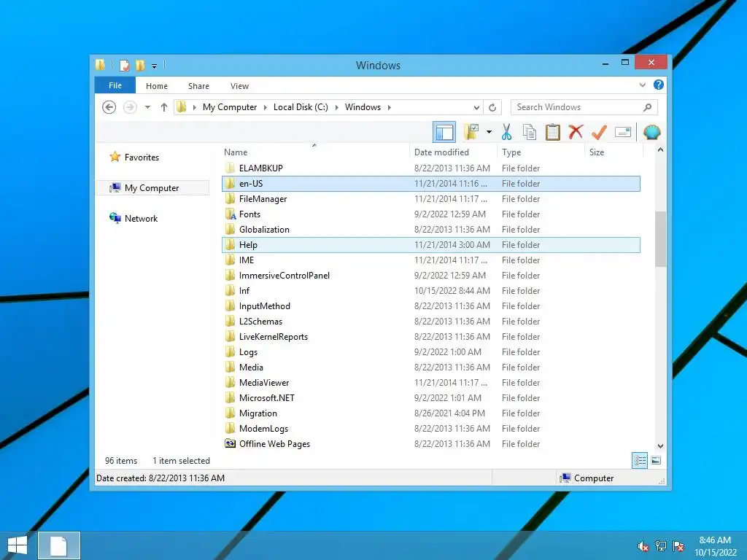Select the ImmersiveControlPanel folder
The height and width of the screenshot is (560, 747).
coord(431,275)
